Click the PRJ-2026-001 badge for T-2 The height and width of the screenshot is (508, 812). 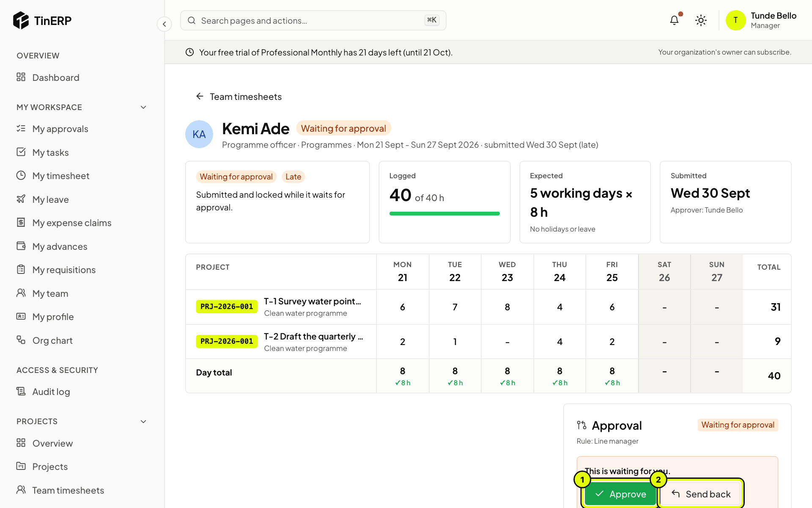pyautogui.click(x=227, y=341)
